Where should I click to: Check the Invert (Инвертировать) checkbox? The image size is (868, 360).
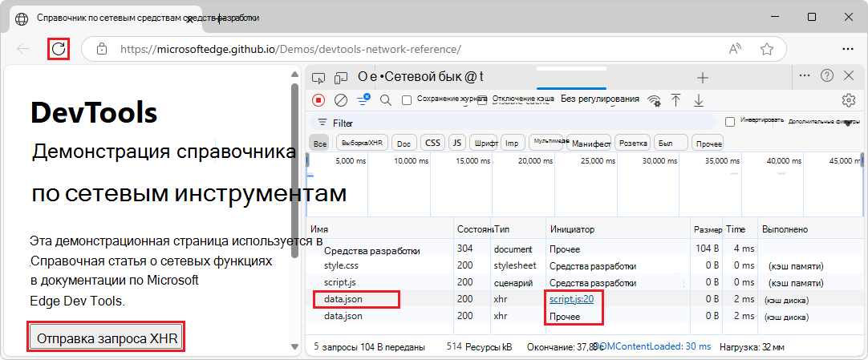point(730,122)
